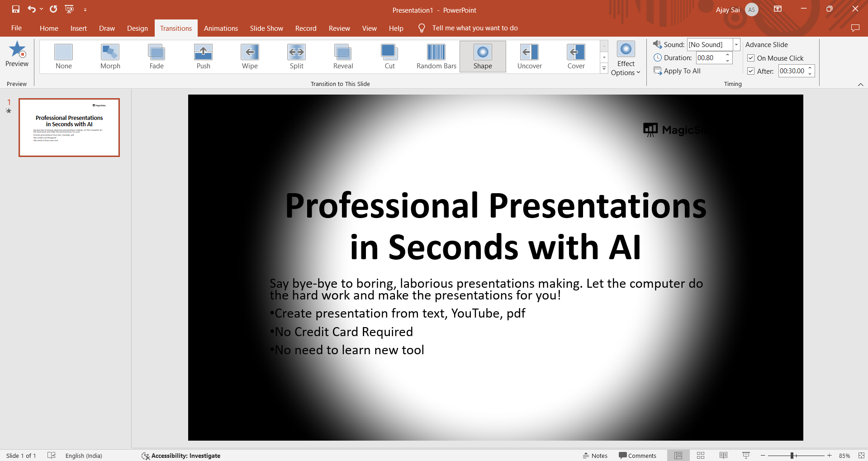868x461 pixels.
Task: Open the Slide Show tab
Action: tap(266, 28)
